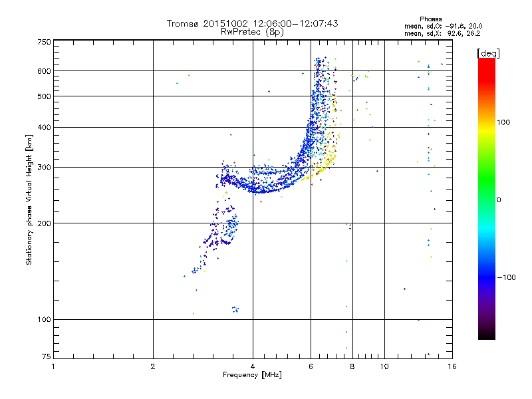The image size is (532, 399).
Task: Click the x-axis label '16'
Action: [x=452, y=367]
